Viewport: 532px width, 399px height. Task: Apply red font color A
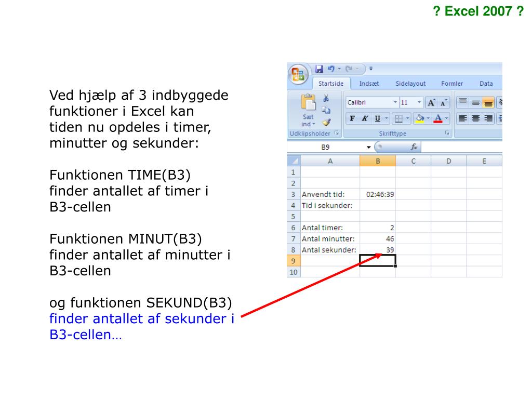point(438,118)
